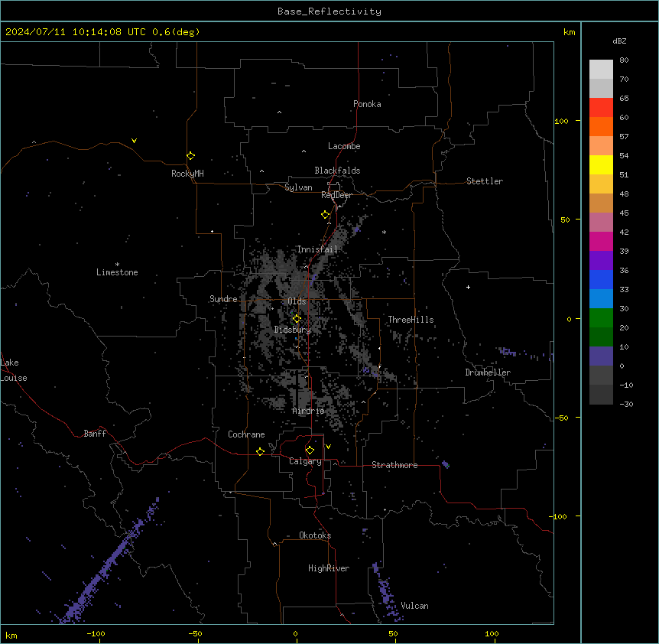This screenshot has height=644, width=659.
Task: Select the Cochrane label
Action: pyautogui.click(x=246, y=434)
